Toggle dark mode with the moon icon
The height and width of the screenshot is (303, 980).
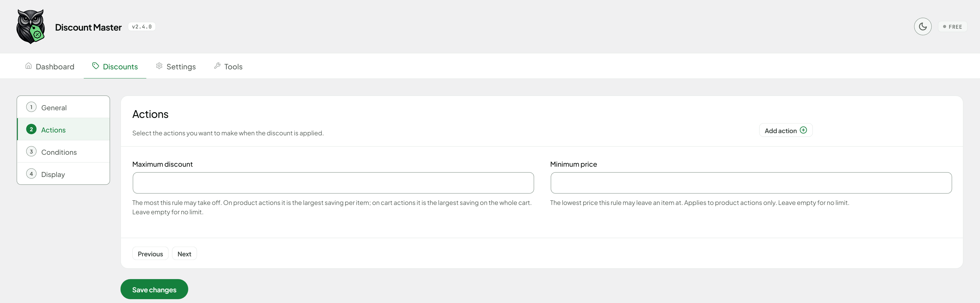coord(923,27)
